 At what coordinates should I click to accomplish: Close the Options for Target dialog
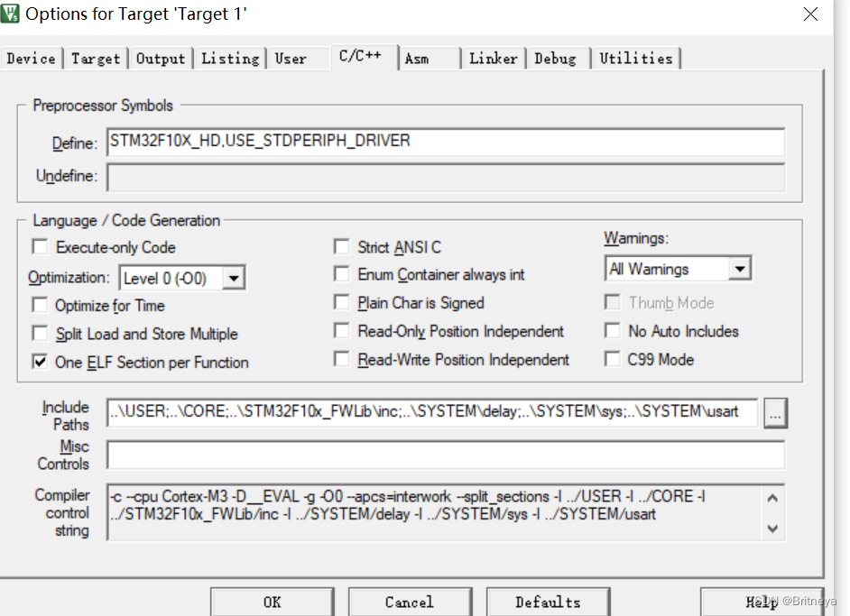click(x=810, y=14)
